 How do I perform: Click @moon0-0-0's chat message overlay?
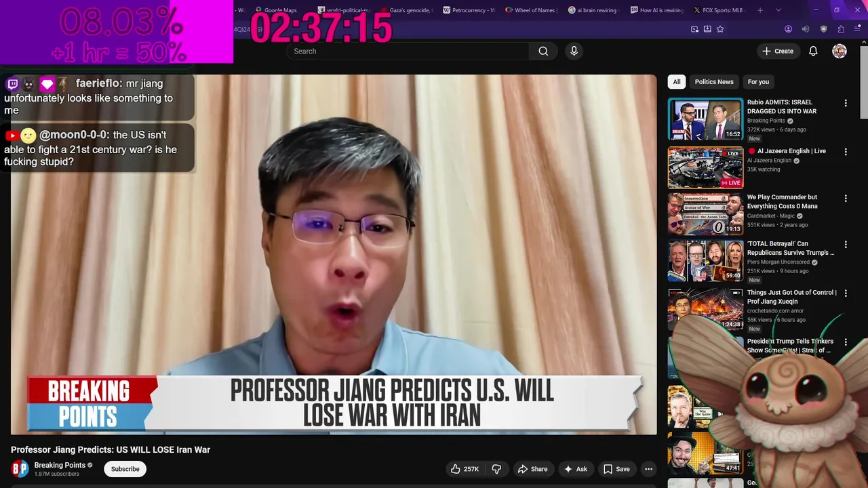[x=98, y=148]
